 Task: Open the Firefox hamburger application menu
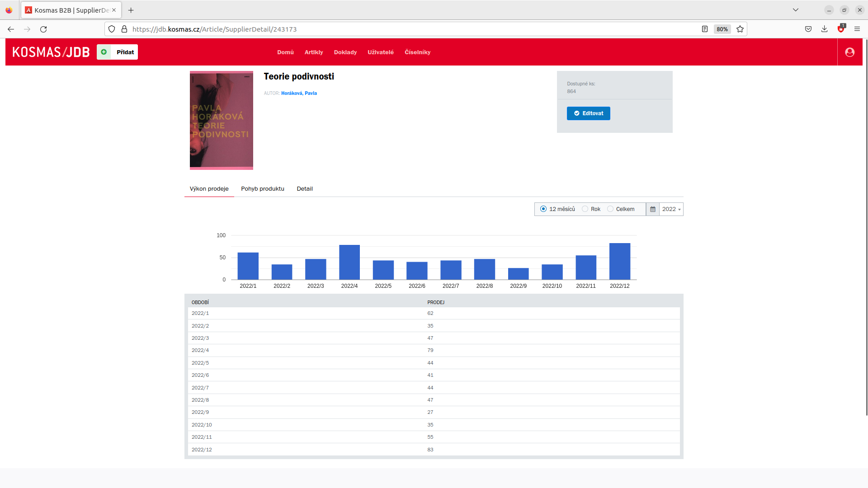[x=857, y=29]
